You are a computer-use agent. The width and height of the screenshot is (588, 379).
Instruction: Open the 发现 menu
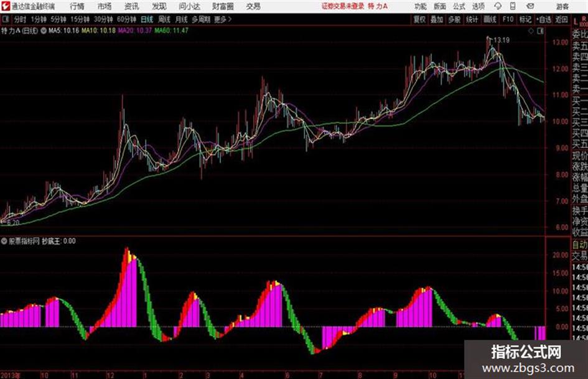point(159,6)
